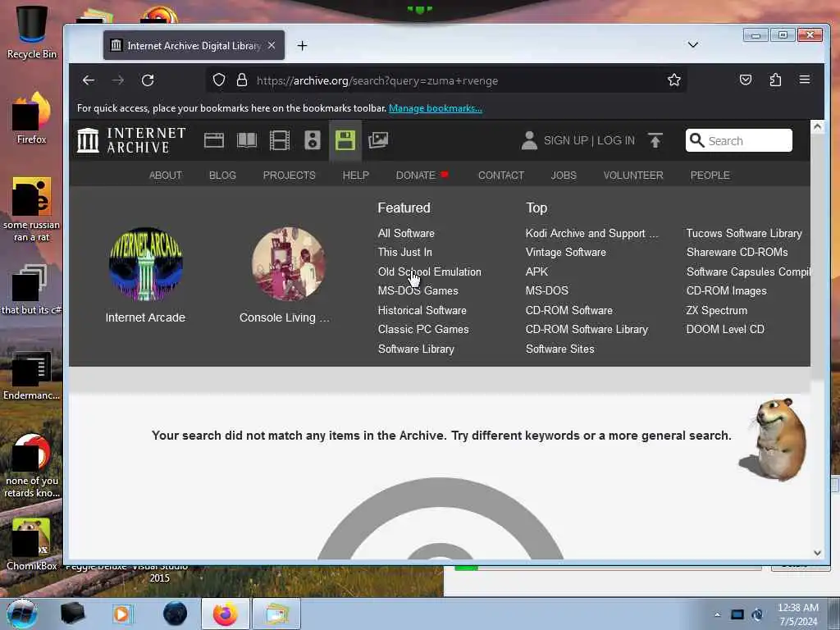This screenshot has width=840, height=630.
Task: Click the Manage bookmarks link
Action: 435,108
